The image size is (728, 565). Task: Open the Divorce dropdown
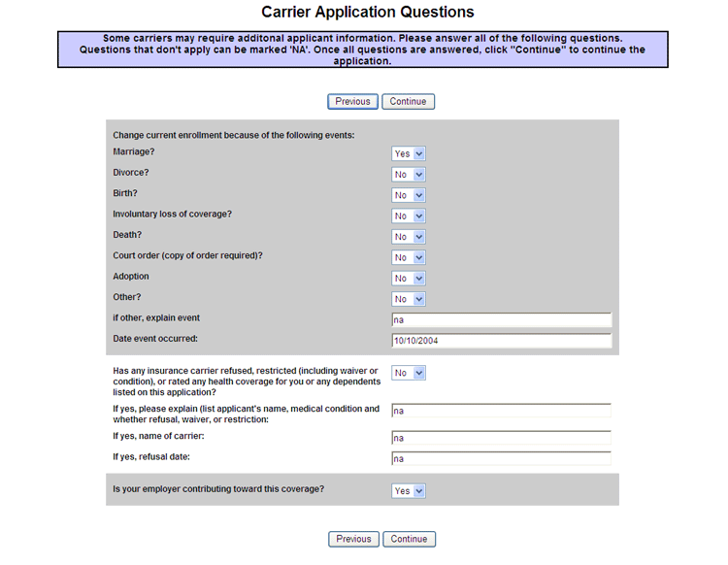409,175
